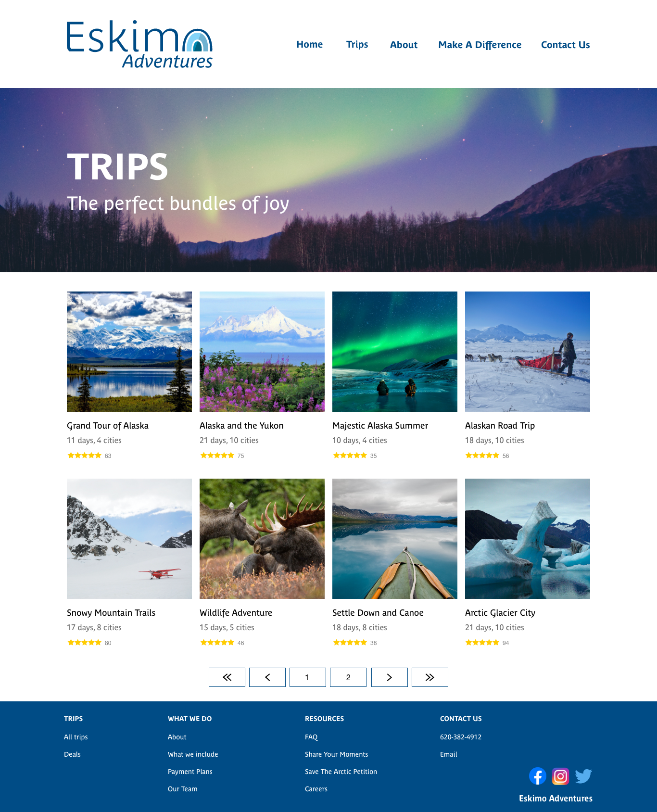Open the Facebook social icon
Screen dimensions: 657x812
[537, 776]
